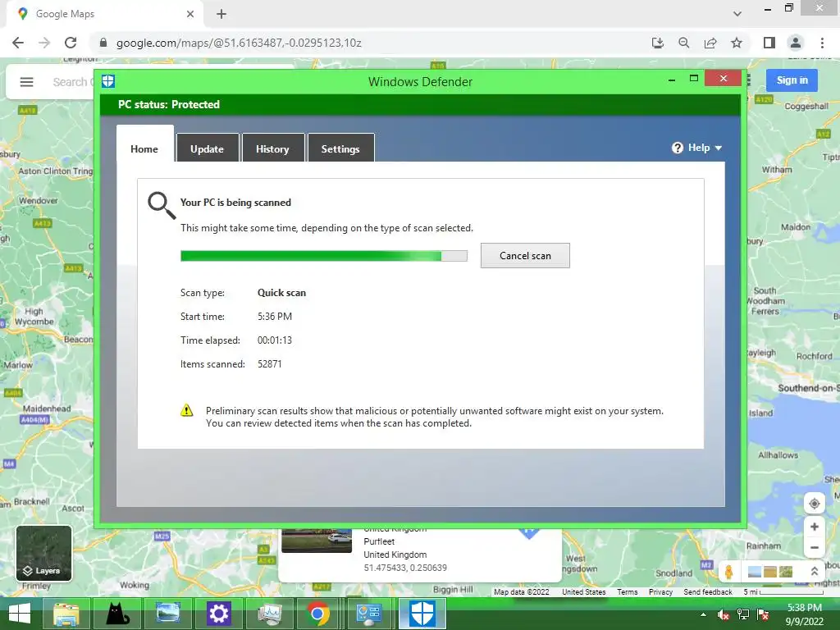
Task: Click the scan progress bar
Action: 323,256
